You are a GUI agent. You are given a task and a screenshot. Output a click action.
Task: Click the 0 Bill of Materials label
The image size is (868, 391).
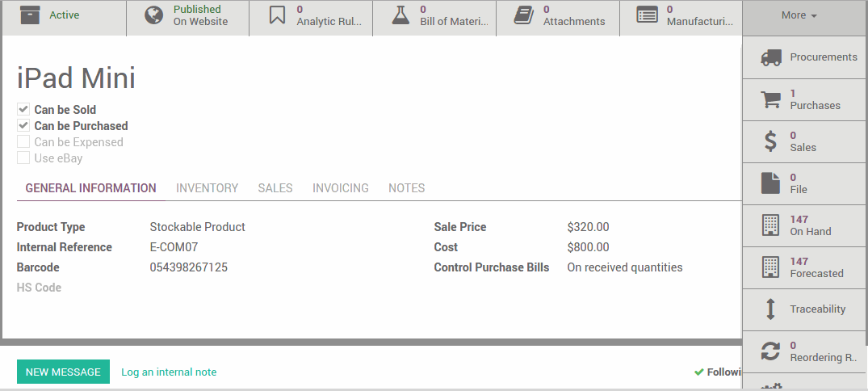455,15
